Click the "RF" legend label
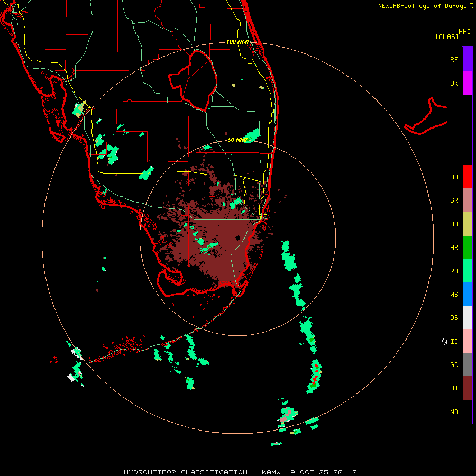Viewport: 476px width, 476px height. 454,59
